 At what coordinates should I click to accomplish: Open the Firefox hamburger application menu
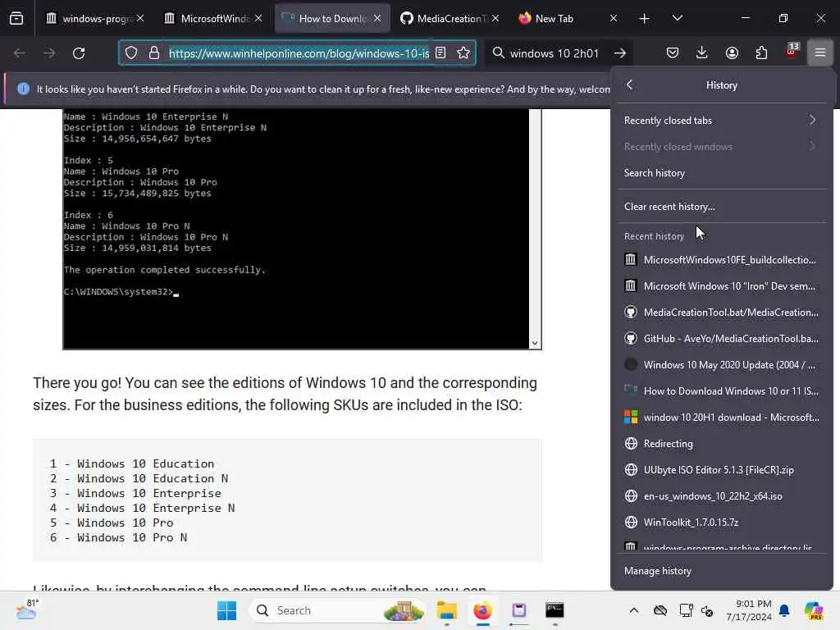820,53
